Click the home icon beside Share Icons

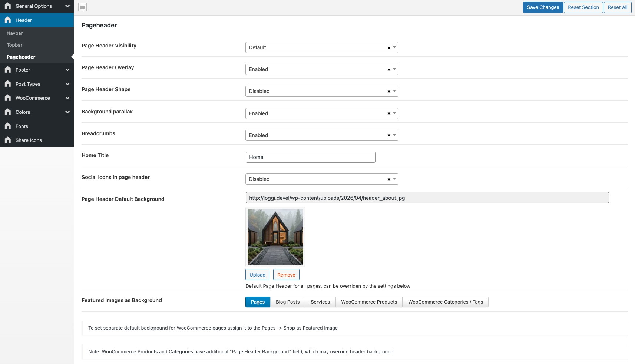pos(8,140)
